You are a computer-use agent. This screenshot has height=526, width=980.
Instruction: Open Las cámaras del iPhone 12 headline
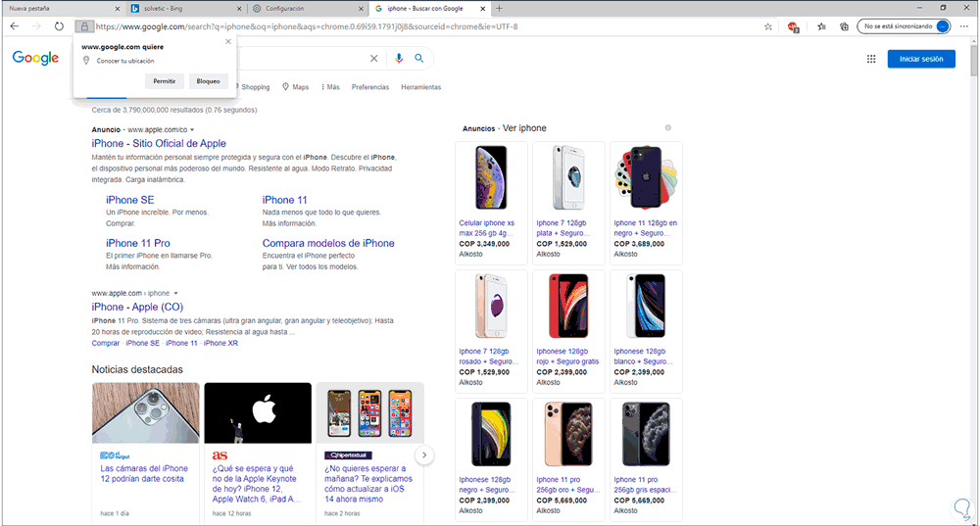pos(144,473)
